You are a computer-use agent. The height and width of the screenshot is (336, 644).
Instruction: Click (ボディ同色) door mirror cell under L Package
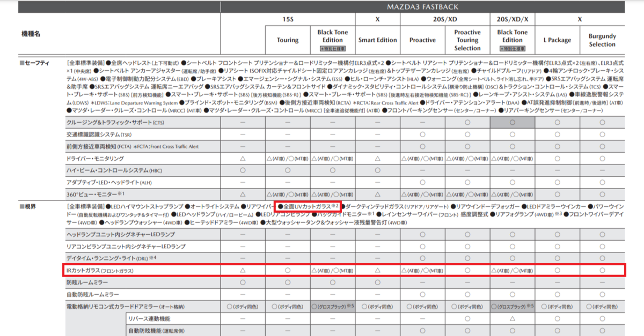point(558,307)
